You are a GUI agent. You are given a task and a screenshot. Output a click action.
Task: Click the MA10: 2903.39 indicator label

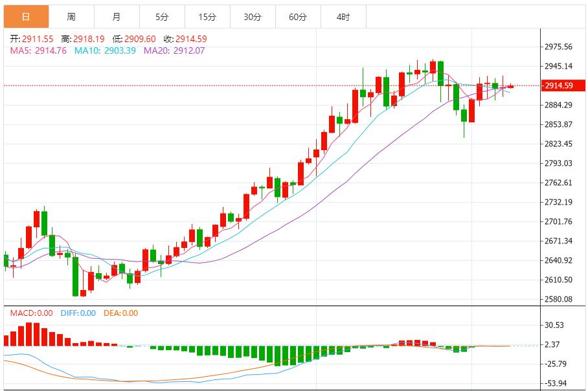click(x=105, y=50)
